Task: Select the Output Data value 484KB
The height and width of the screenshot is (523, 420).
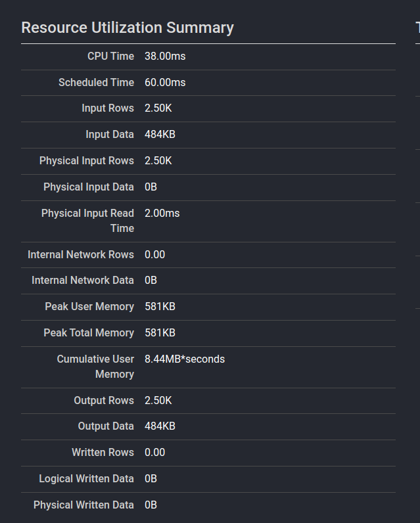Action: (160, 426)
